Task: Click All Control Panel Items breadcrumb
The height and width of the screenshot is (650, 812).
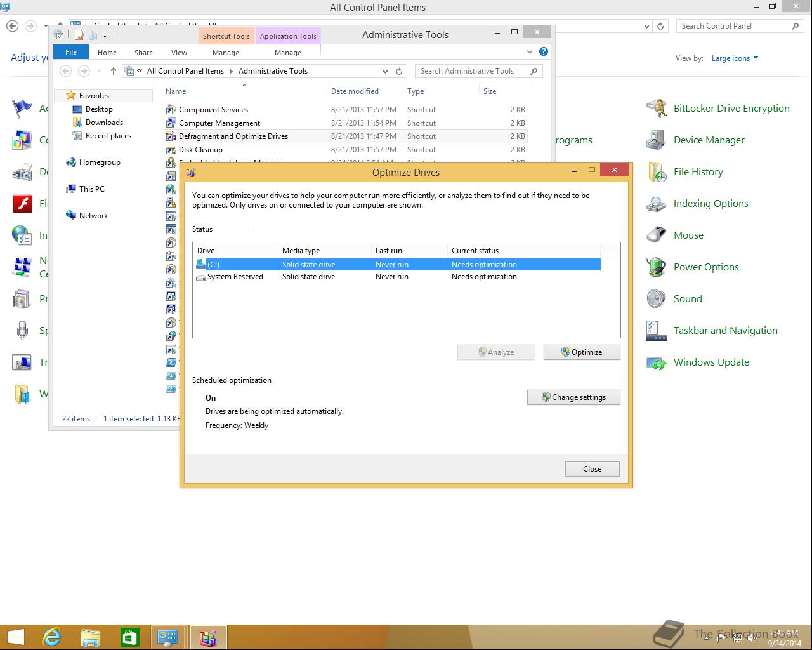Action: (185, 71)
